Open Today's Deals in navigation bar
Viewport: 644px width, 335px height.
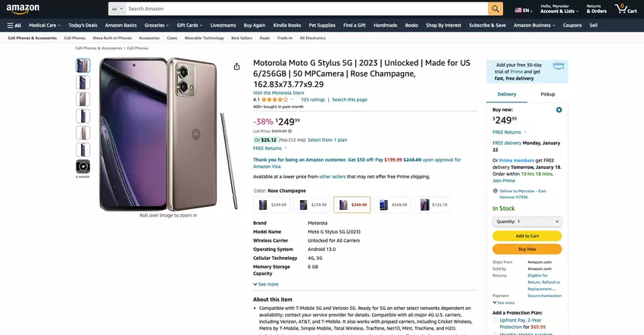coord(83,25)
